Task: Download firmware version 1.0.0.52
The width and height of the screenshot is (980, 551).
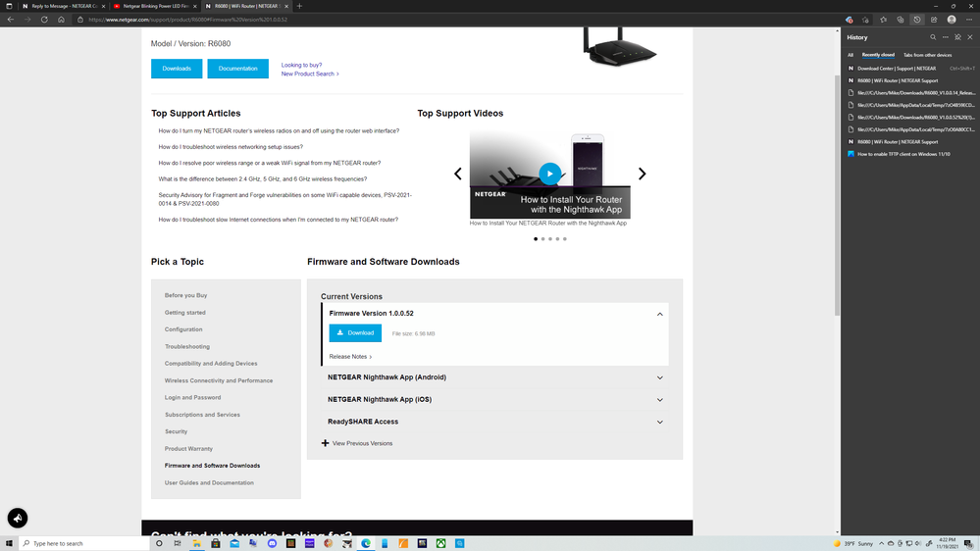Action: point(355,333)
